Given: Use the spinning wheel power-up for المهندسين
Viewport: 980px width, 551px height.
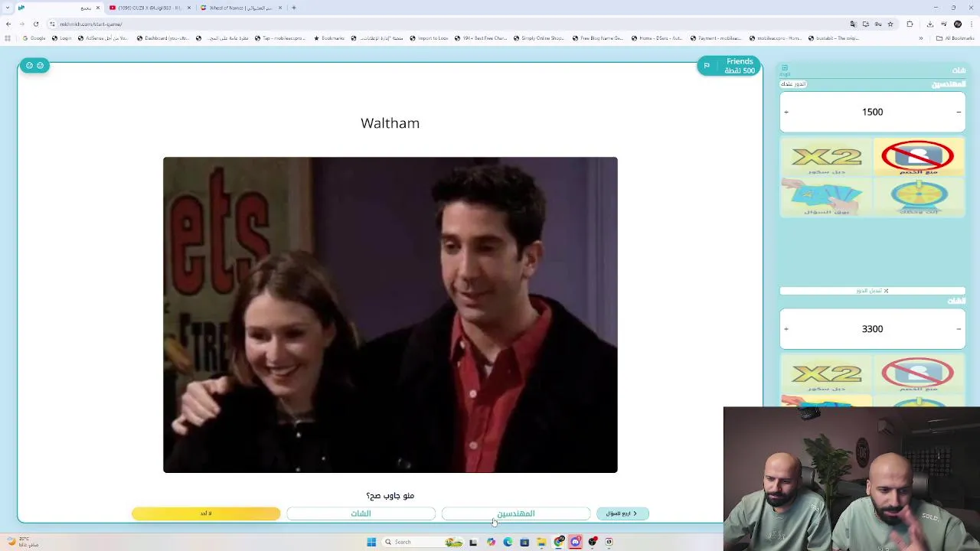Looking at the screenshot, I should tap(918, 197).
